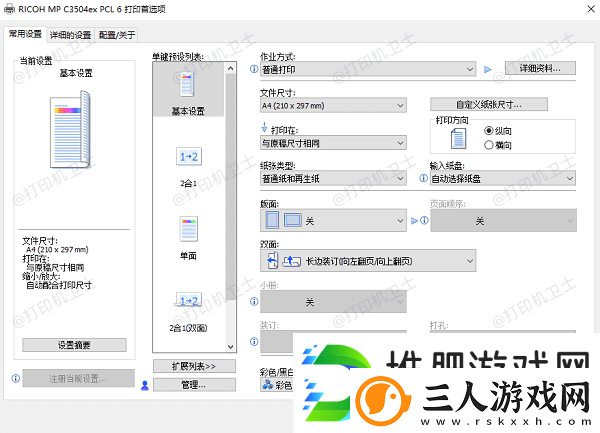Click the flip-up binding icon in 双面
The width and height of the screenshot is (600, 433).
click(x=292, y=261)
